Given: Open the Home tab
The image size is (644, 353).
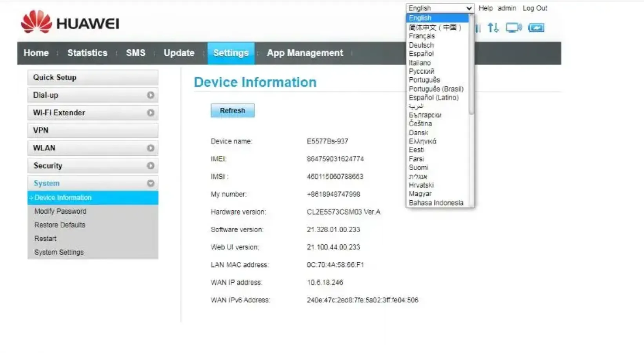Looking at the screenshot, I should (x=36, y=53).
